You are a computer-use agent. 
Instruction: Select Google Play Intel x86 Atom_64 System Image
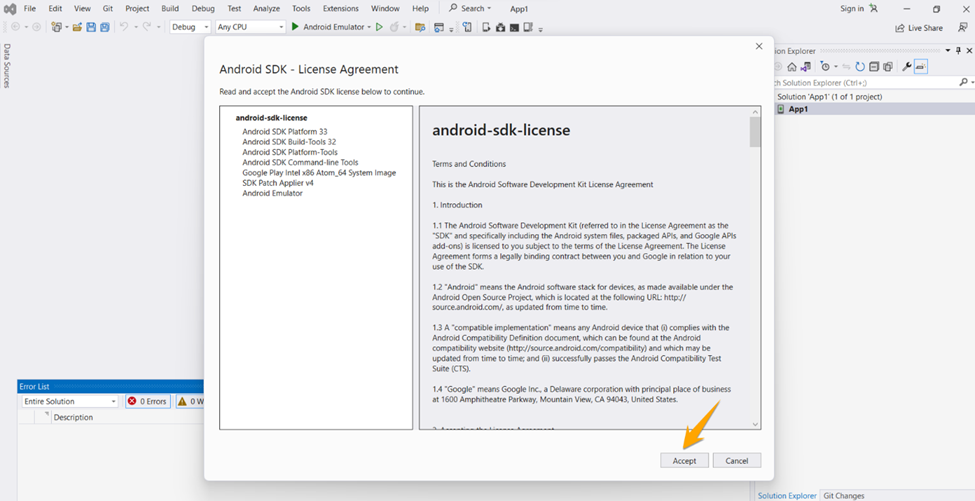pos(319,173)
